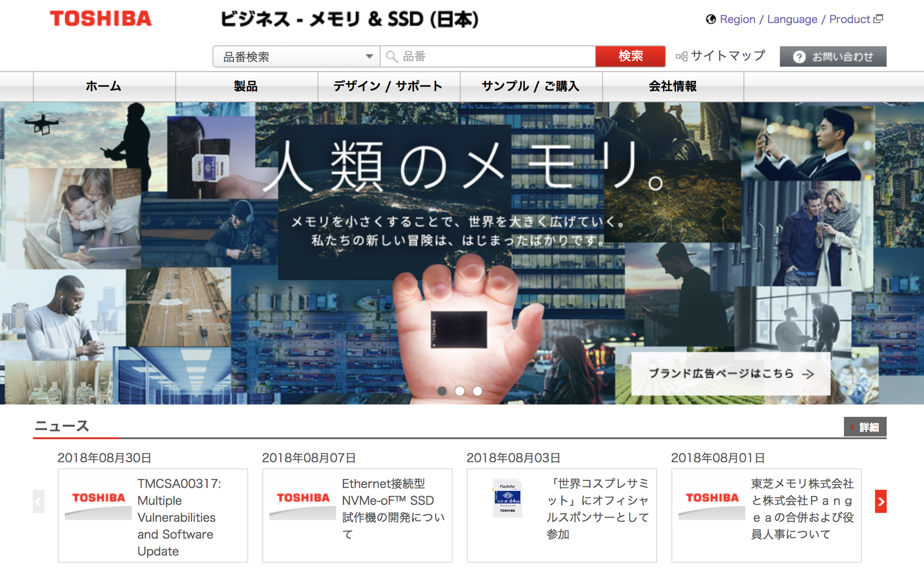The height and width of the screenshot is (576, 924).
Task: Click the 品番 search input field
Action: tap(488, 57)
